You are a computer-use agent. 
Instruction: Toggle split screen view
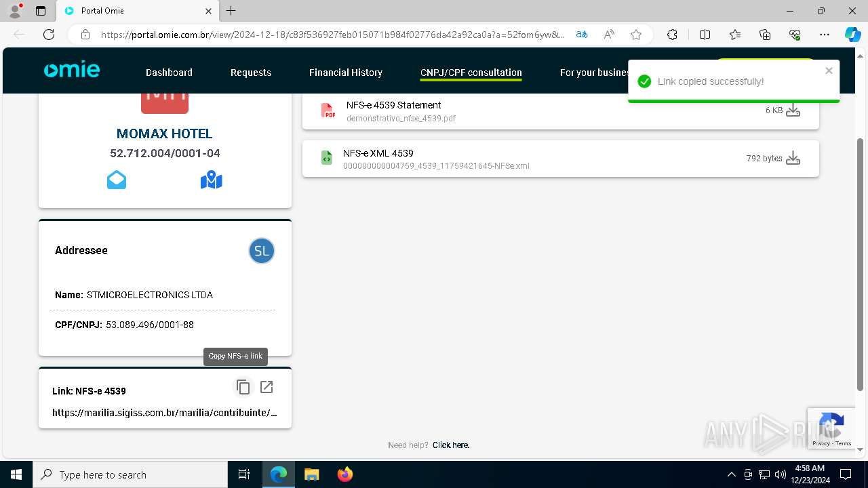pyautogui.click(x=705, y=35)
